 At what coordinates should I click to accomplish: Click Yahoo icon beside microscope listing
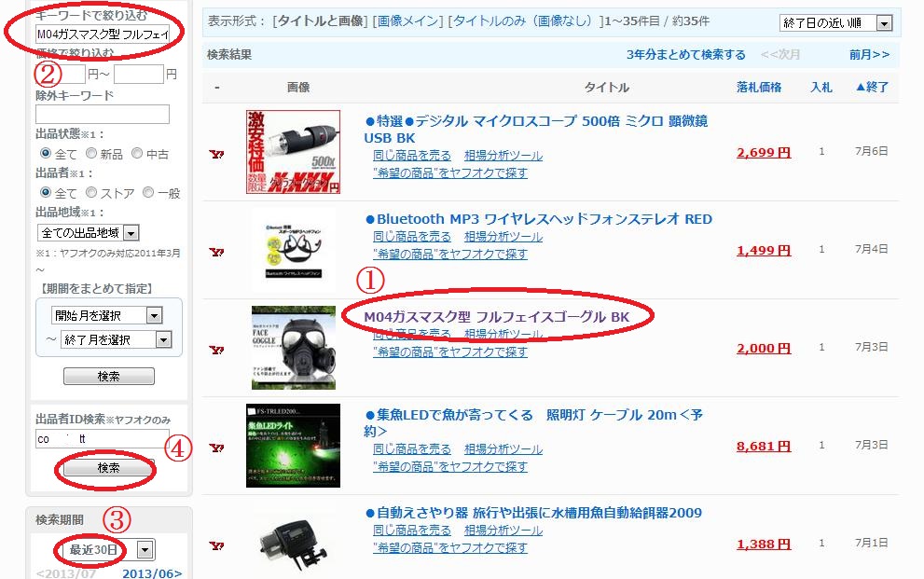coord(216,155)
